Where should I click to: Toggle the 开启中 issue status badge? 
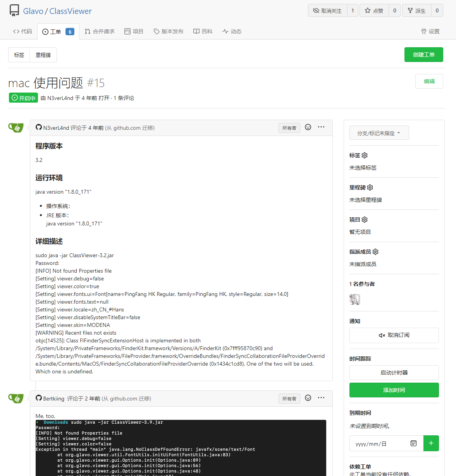(x=23, y=98)
